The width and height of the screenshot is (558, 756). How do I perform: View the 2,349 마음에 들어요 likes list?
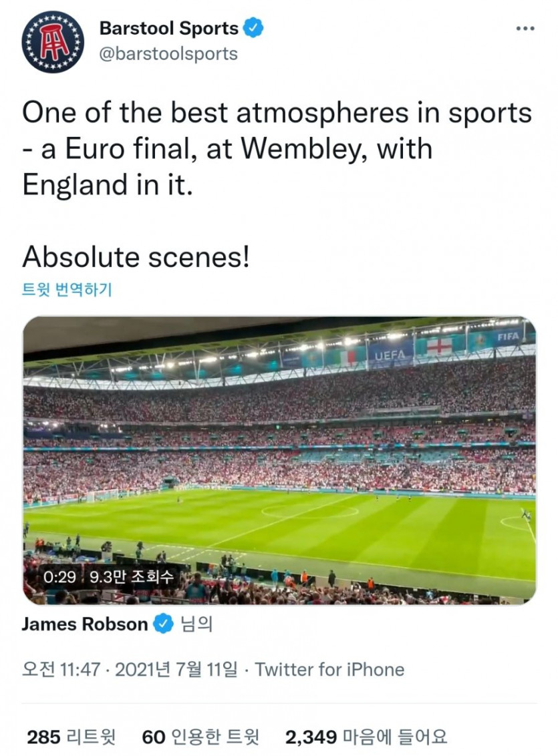(366, 737)
